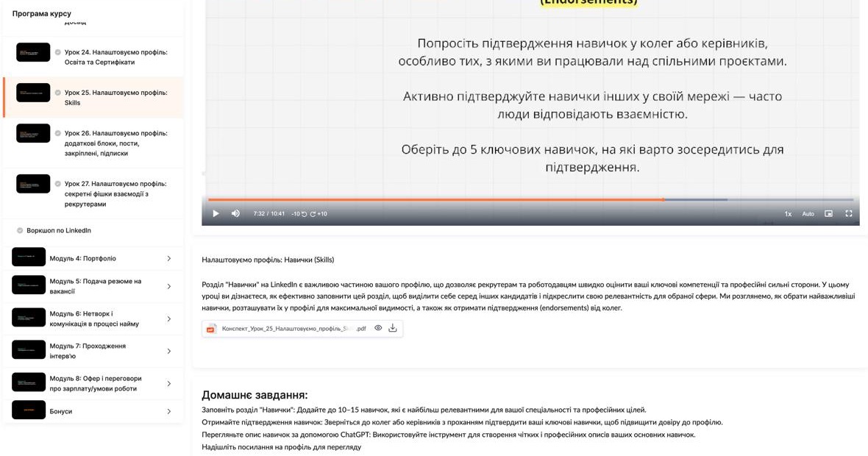Open Конспект_Урок_25 PDF attachment
The width and height of the screenshot is (868, 456).
(x=302, y=329)
